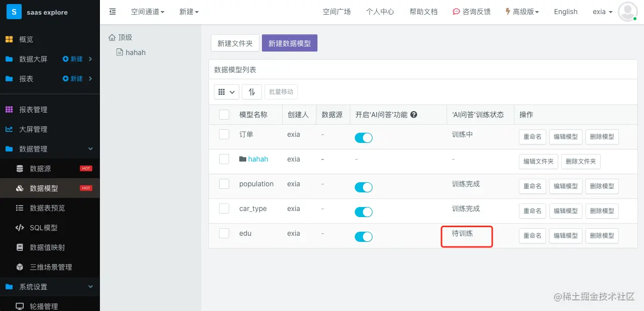Open the 新建 dropdown in top bar
The image size is (644, 311).
click(189, 12)
